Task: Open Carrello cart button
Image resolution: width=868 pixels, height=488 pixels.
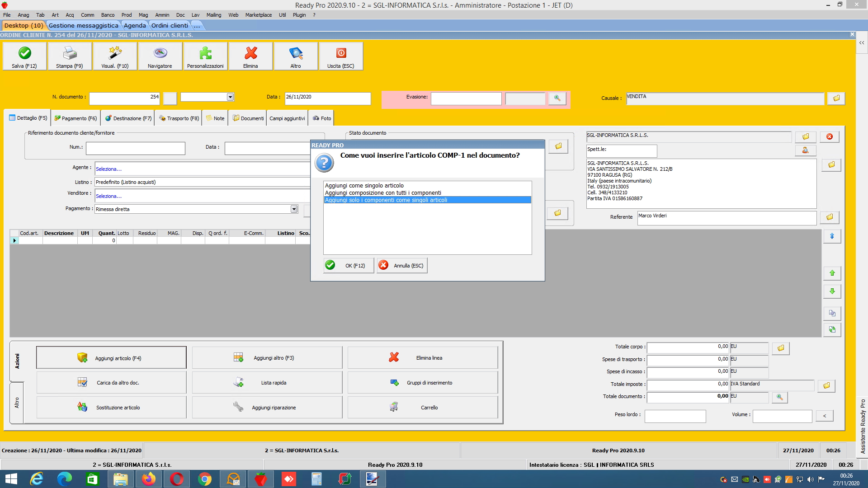Action: [x=423, y=408]
